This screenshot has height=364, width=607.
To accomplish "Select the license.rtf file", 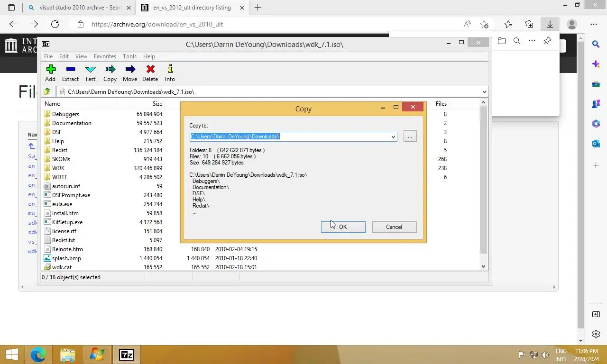I will click(64, 231).
